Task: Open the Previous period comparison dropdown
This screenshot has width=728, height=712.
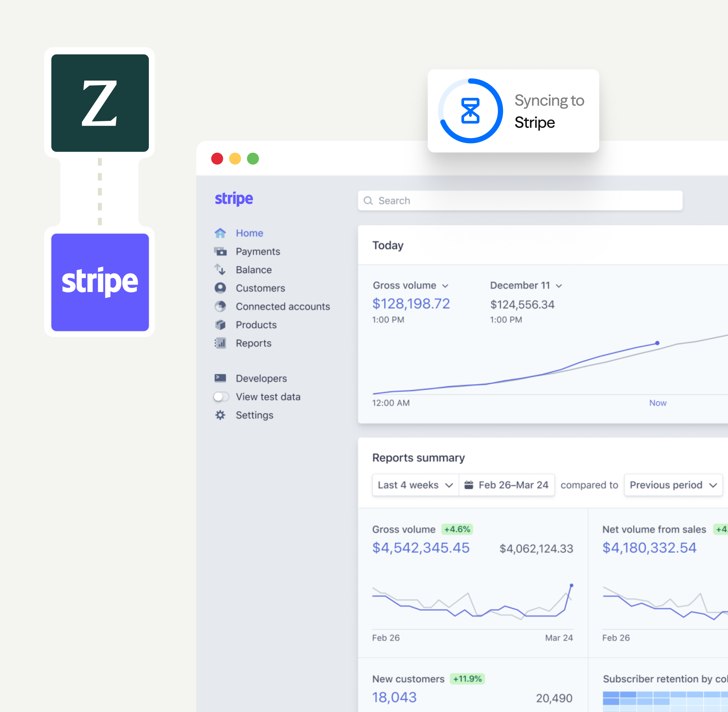Action: click(673, 485)
